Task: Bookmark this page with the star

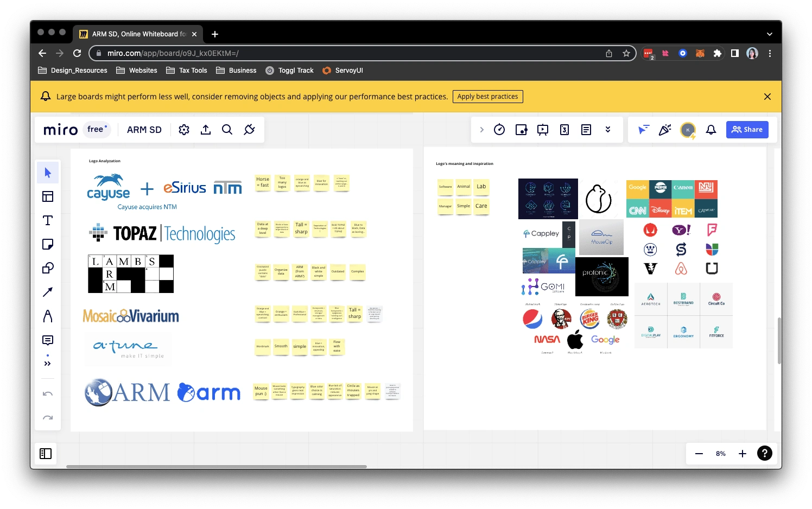Action: [x=626, y=53]
